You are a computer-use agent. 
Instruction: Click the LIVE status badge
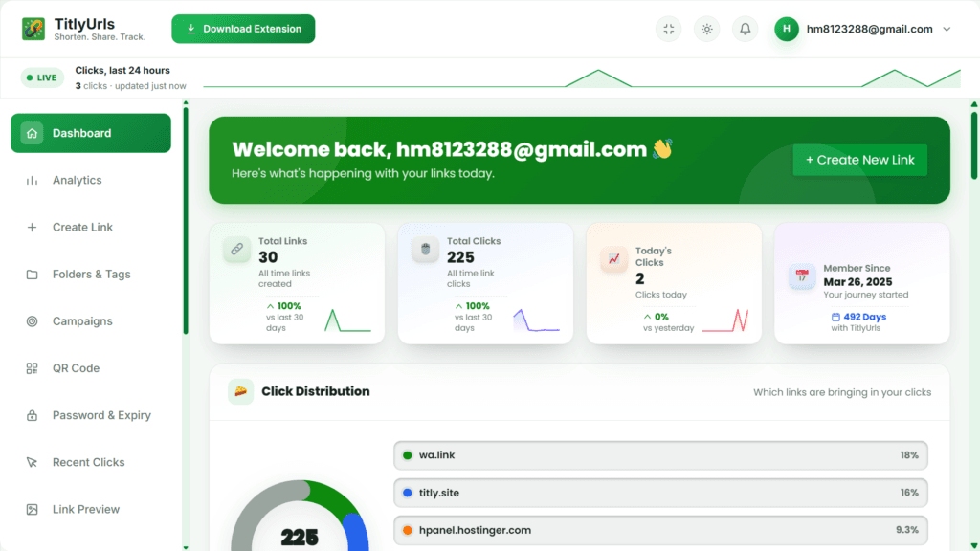tap(42, 77)
